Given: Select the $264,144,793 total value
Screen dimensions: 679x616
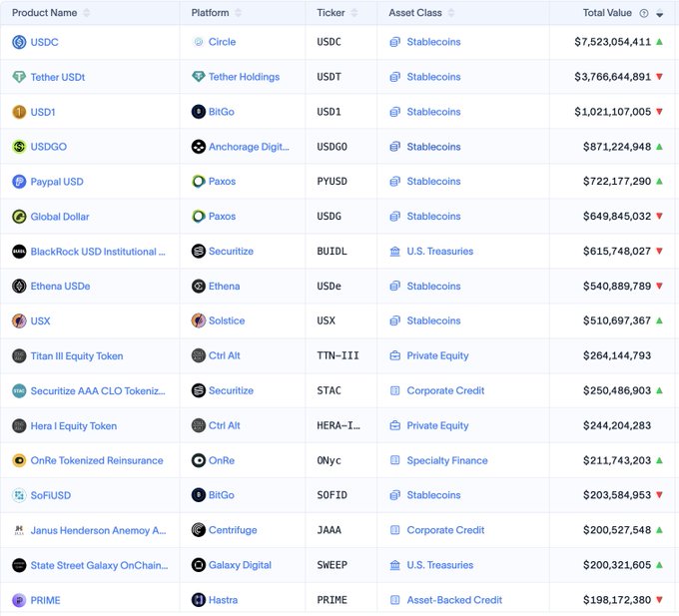Looking at the screenshot, I should coord(617,355).
